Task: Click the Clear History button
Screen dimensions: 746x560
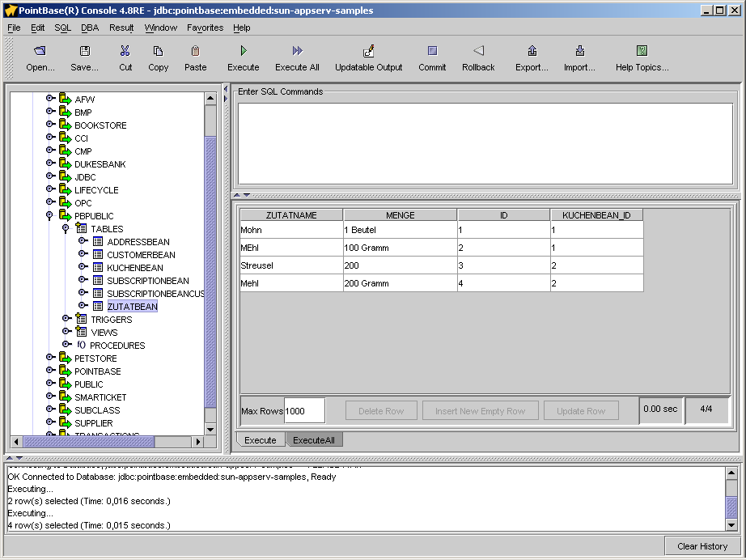Action: point(702,546)
